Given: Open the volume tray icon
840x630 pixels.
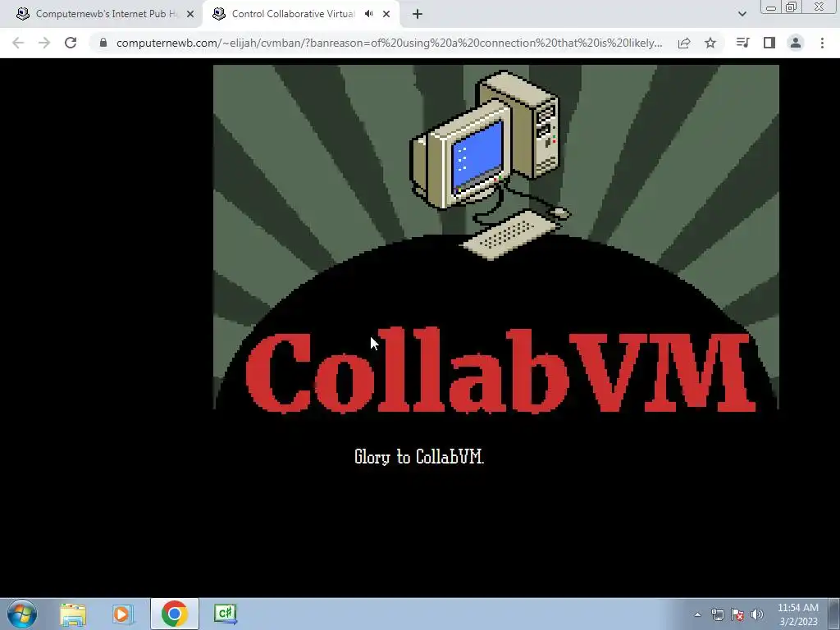Looking at the screenshot, I should pos(757,615).
